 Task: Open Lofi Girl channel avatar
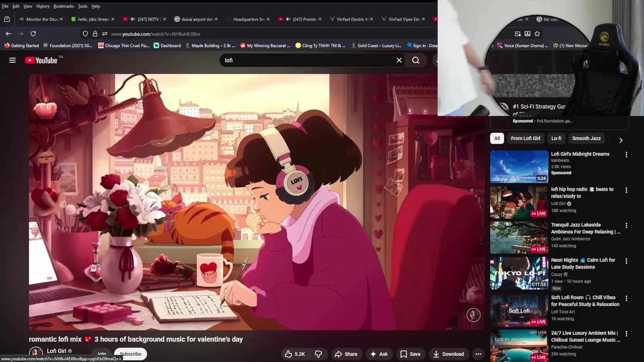tap(36, 353)
